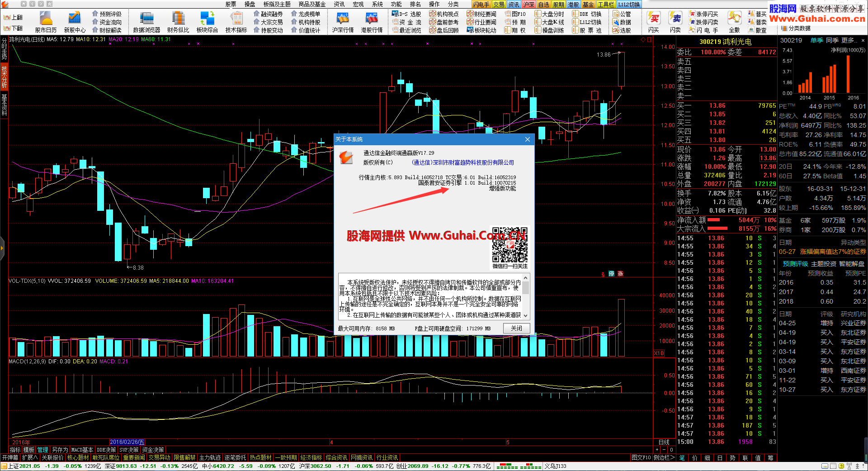The height and width of the screenshot is (471, 868).
Task: Open 涨停闪买 limit-up flash buy
Action: 703,14
